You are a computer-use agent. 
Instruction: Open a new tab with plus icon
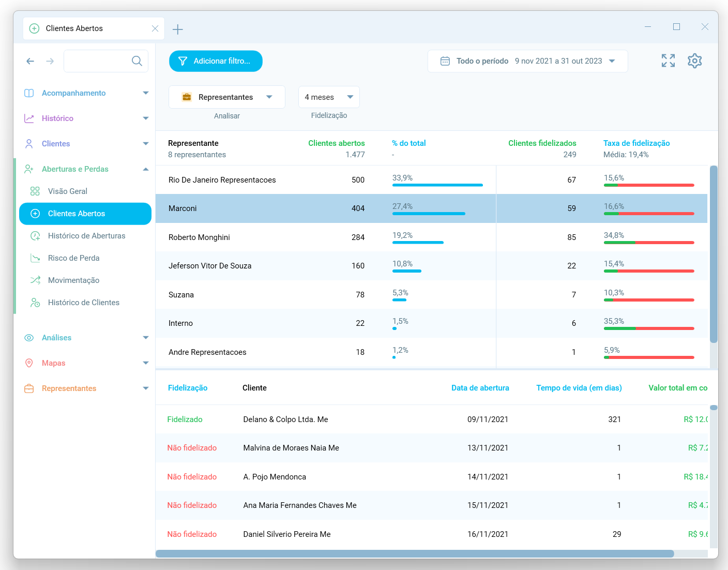(x=178, y=29)
